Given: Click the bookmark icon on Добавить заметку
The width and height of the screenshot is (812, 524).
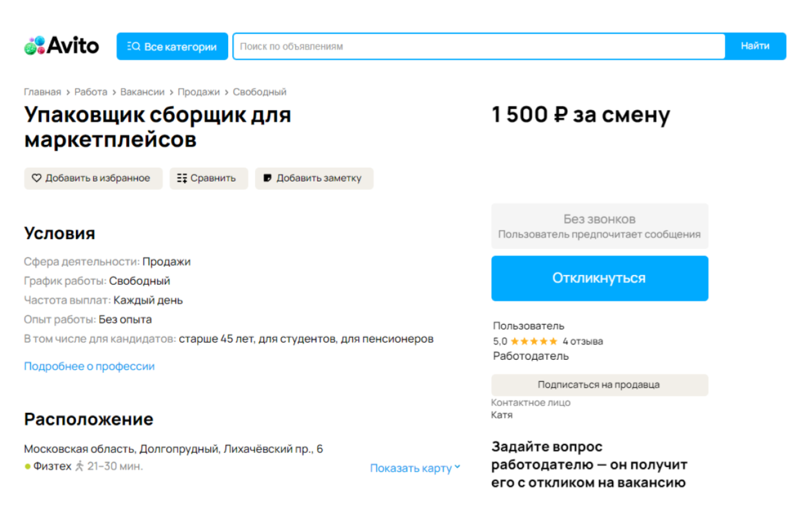Looking at the screenshot, I should (x=267, y=178).
